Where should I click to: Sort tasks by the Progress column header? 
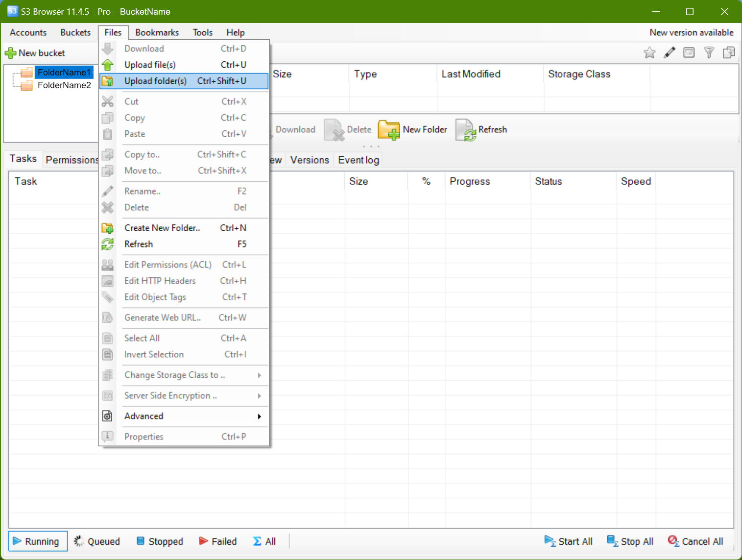point(469,181)
